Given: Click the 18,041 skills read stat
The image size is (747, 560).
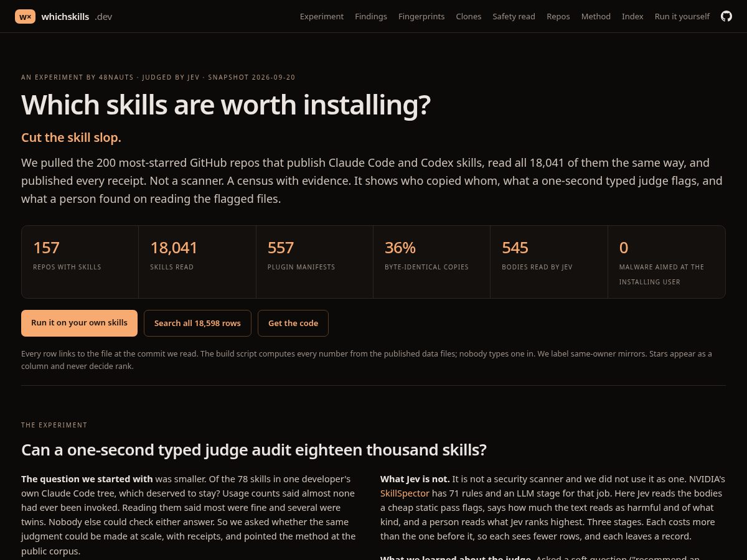Looking at the screenshot, I should (197, 262).
